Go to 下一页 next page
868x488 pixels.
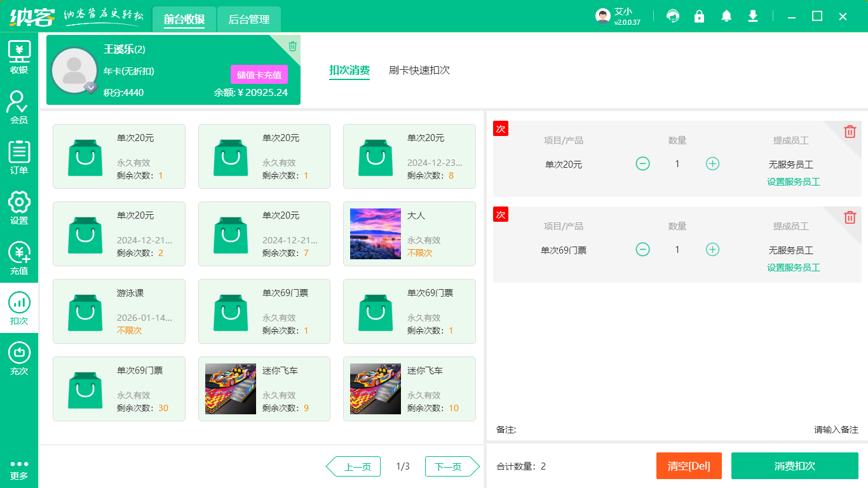pos(452,466)
